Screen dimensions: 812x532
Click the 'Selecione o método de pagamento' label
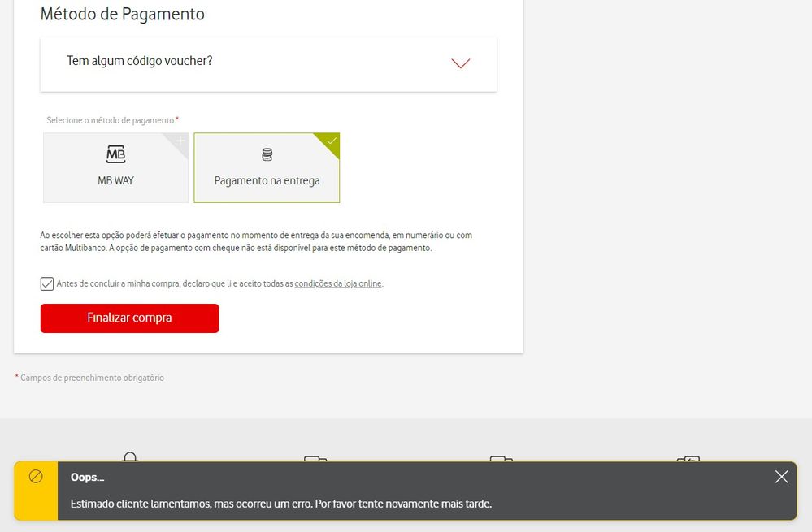[110, 120]
